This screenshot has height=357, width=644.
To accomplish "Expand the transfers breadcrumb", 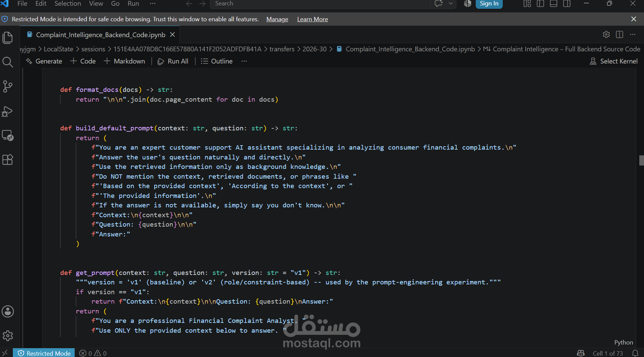I will pos(282,49).
